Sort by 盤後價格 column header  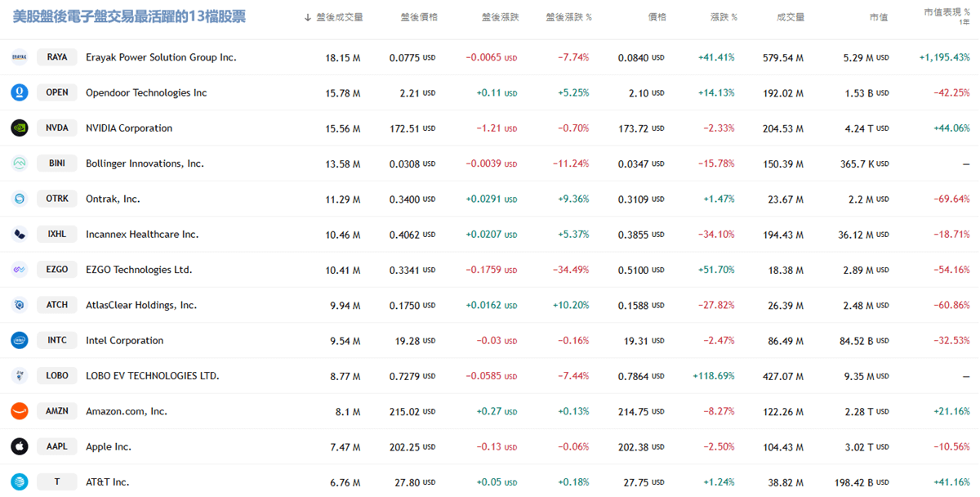(x=419, y=17)
